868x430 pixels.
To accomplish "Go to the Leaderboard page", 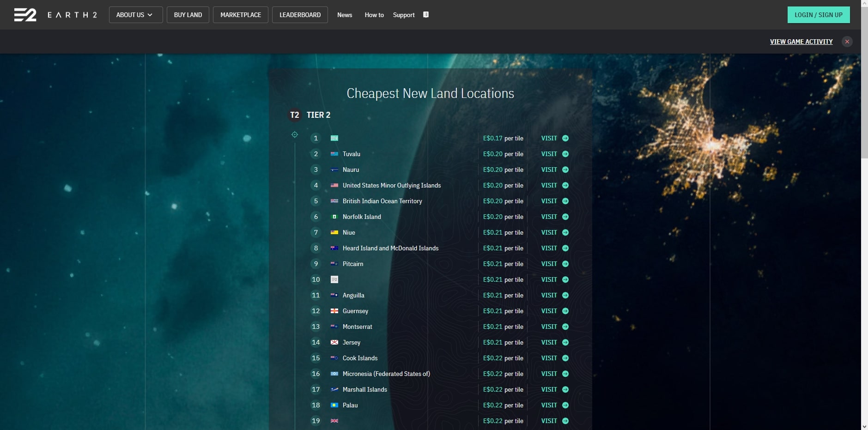I will coord(300,15).
